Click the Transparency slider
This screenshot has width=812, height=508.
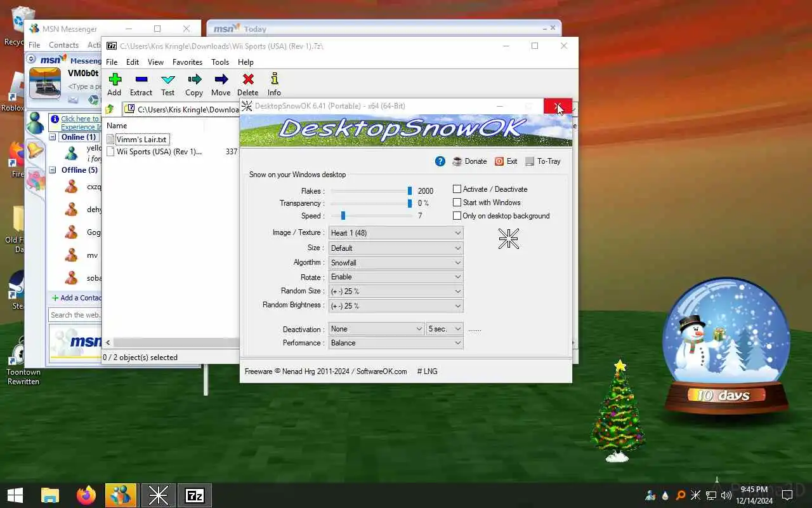[372, 203]
